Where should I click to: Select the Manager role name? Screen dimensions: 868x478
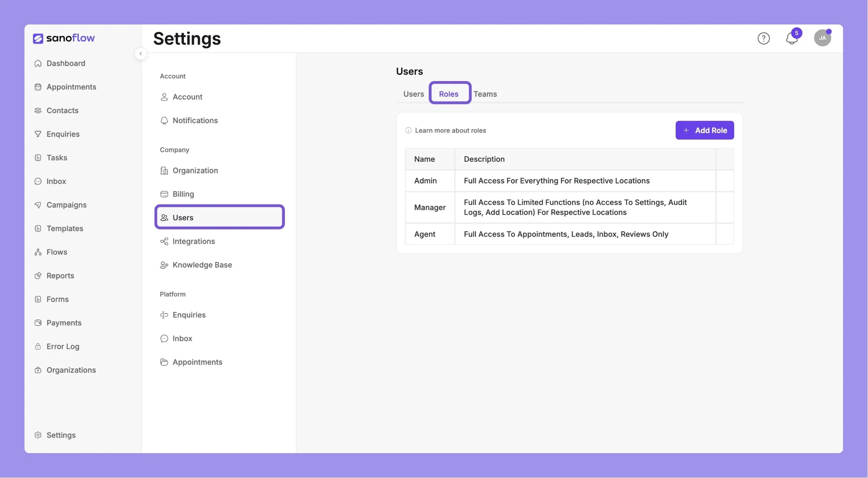pos(430,208)
